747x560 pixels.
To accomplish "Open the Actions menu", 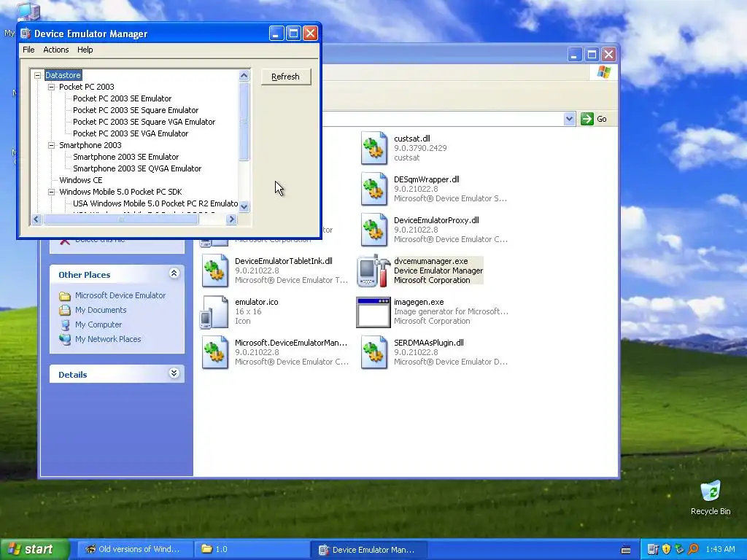I will tap(55, 50).
